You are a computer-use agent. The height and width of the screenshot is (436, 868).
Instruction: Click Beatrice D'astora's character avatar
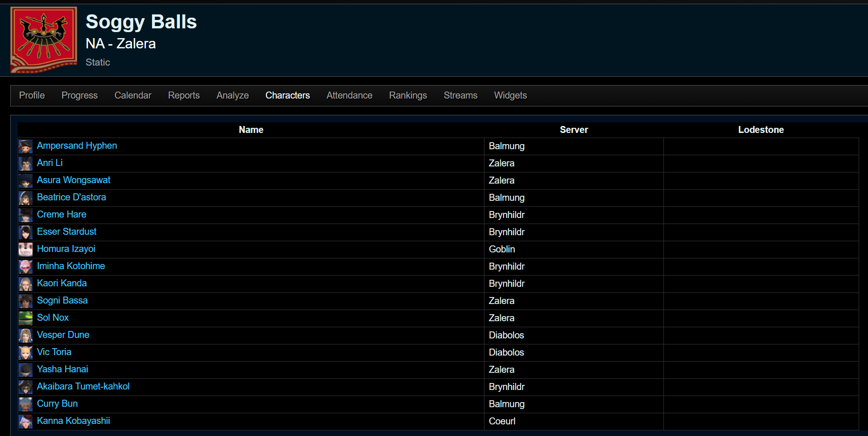tap(26, 198)
